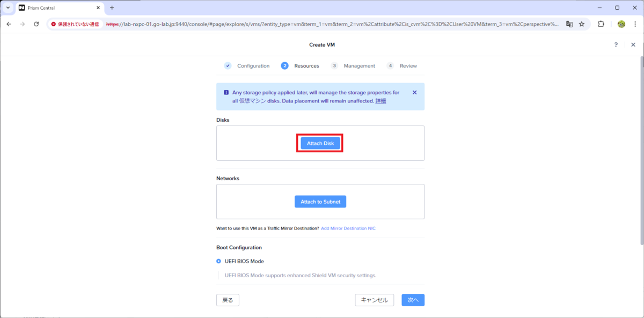Dismiss the storage policy info banner
The width and height of the screenshot is (644, 318).
[414, 92]
